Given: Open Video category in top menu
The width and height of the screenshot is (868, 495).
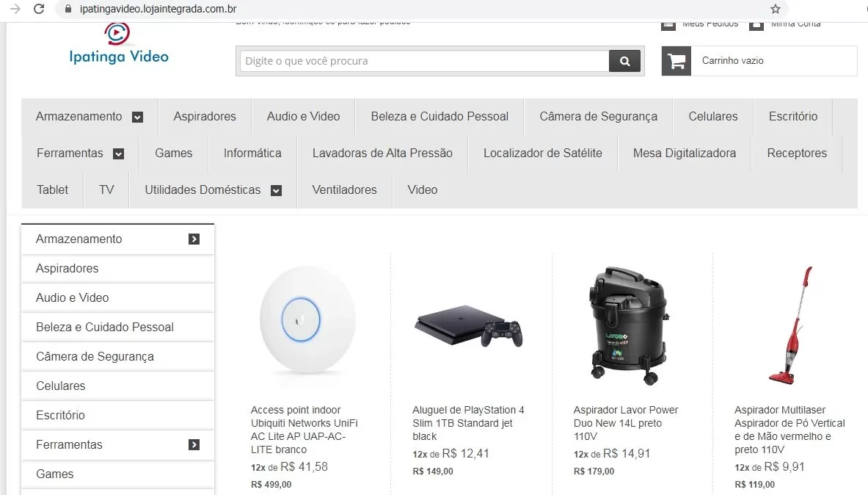Looking at the screenshot, I should 423,189.
